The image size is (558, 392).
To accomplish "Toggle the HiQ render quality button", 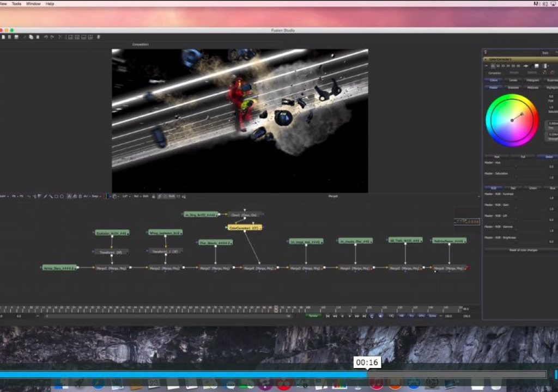I will [391, 316].
